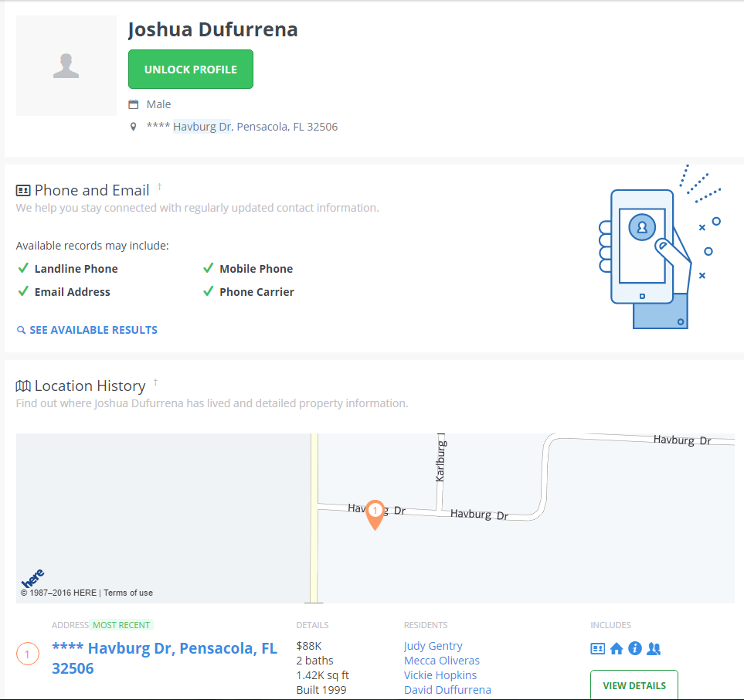Viewport: 744px width, 700px height.
Task: Click the green Unlock Profile button
Action: pos(191,70)
